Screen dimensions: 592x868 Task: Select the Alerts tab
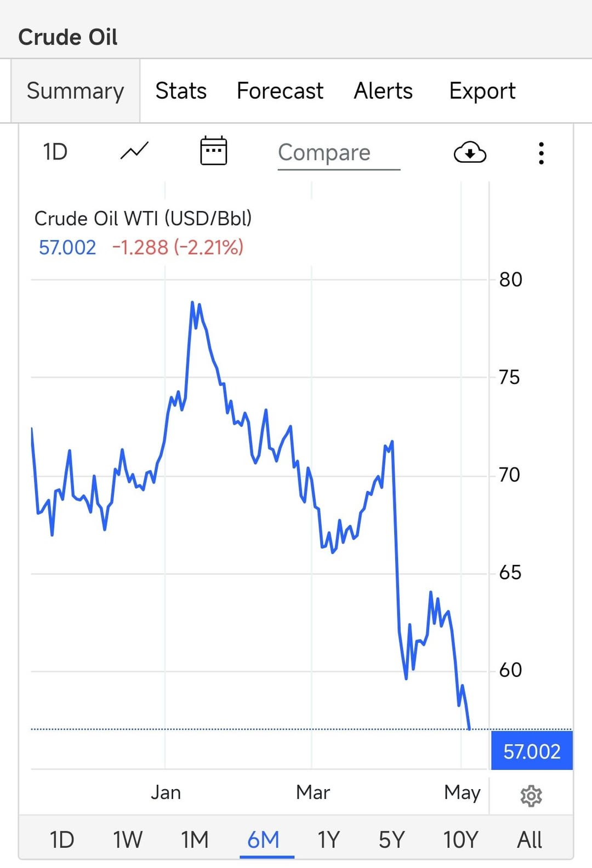click(383, 91)
